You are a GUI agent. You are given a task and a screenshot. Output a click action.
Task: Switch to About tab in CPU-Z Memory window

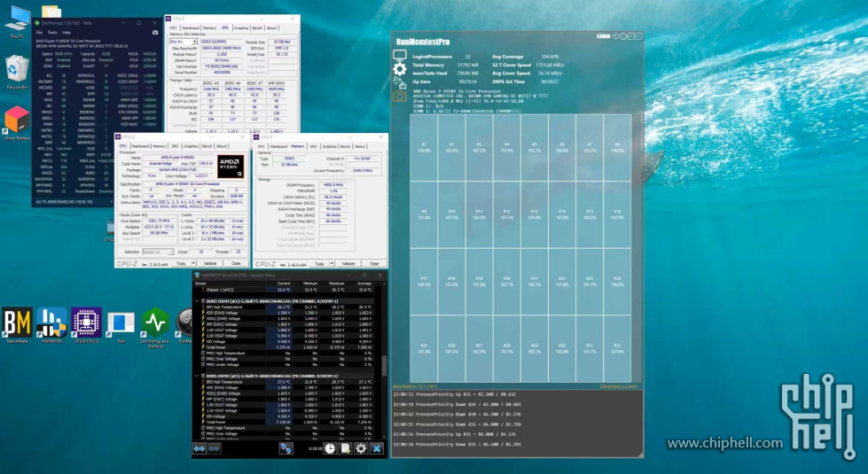(360, 146)
